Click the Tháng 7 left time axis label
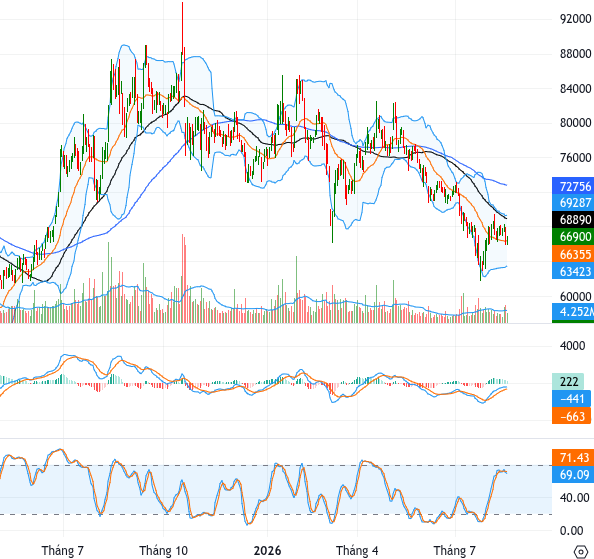Screen dimensions: 594x559 [x=63, y=550]
